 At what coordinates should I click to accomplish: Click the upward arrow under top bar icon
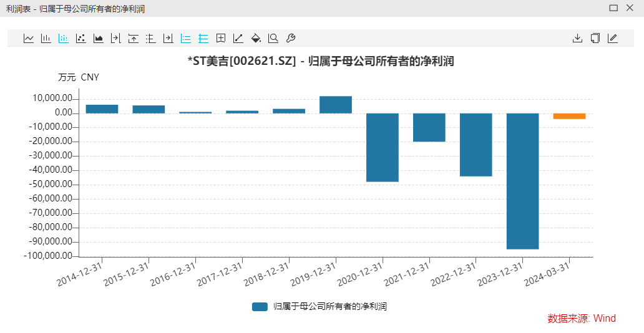(133, 38)
